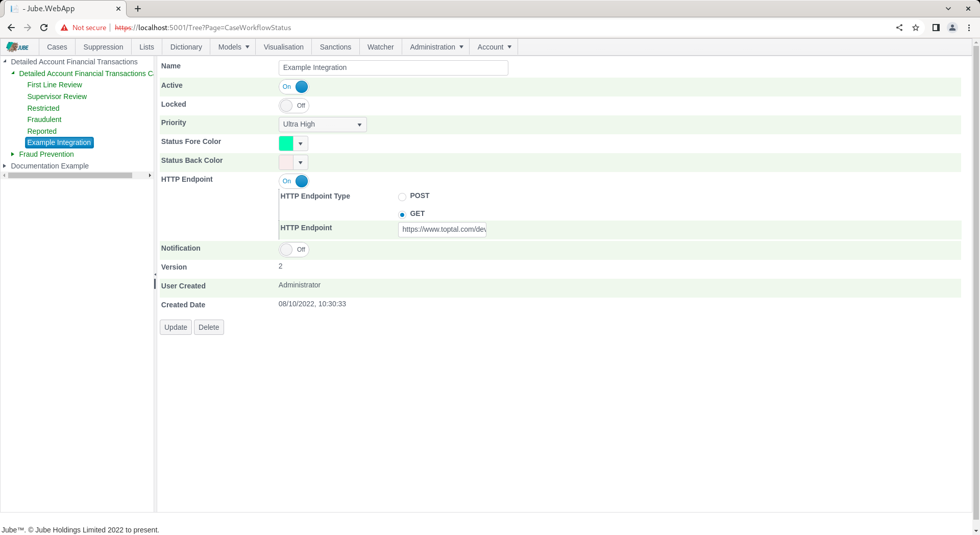Select Restricted status in the tree
The height and width of the screenshot is (535, 980).
43,108
